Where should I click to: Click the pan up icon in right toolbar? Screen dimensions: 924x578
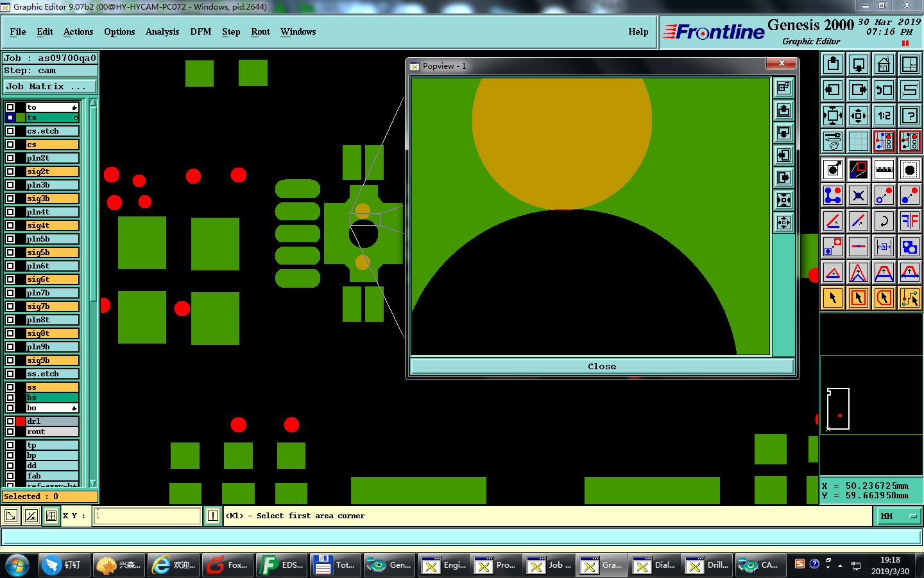click(833, 64)
